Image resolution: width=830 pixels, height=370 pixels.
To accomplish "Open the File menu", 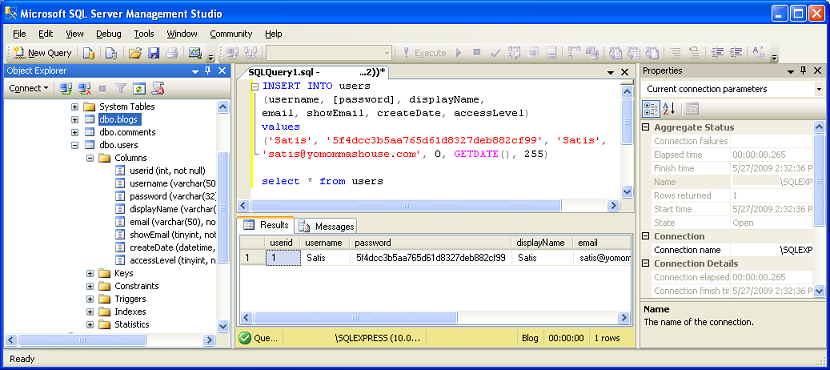I will (19, 34).
